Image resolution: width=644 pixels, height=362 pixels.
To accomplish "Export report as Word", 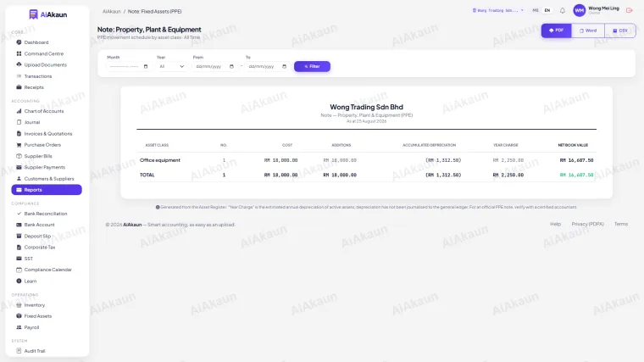I will coord(588,31).
